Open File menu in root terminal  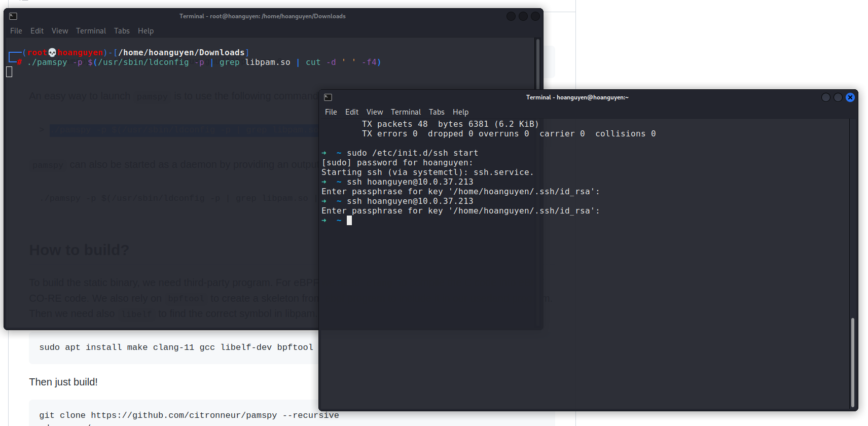[x=16, y=31]
